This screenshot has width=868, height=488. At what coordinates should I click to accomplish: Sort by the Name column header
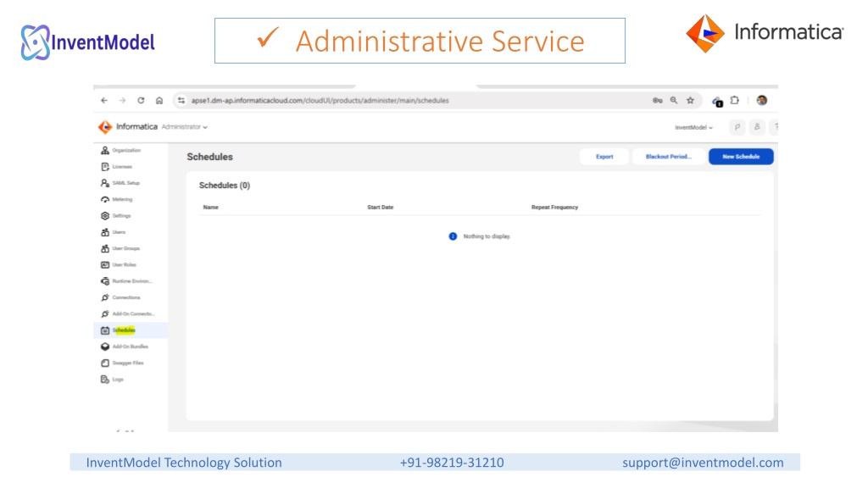211,208
